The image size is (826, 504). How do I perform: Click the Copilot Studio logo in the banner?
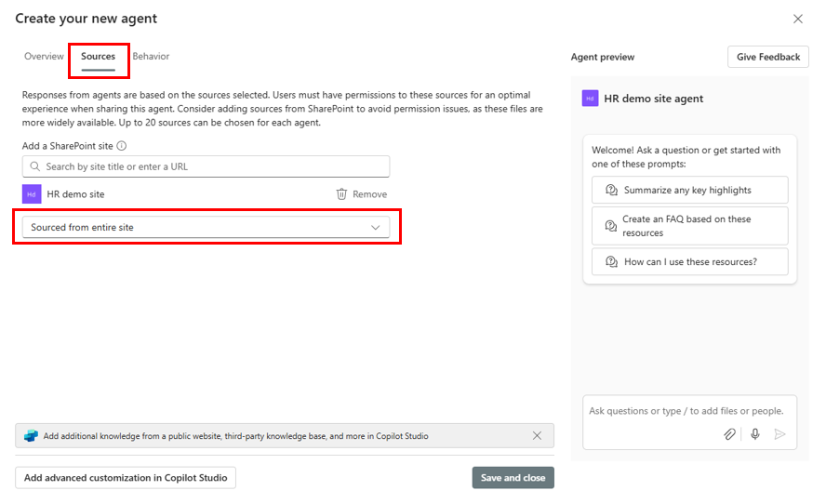[31, 436]
